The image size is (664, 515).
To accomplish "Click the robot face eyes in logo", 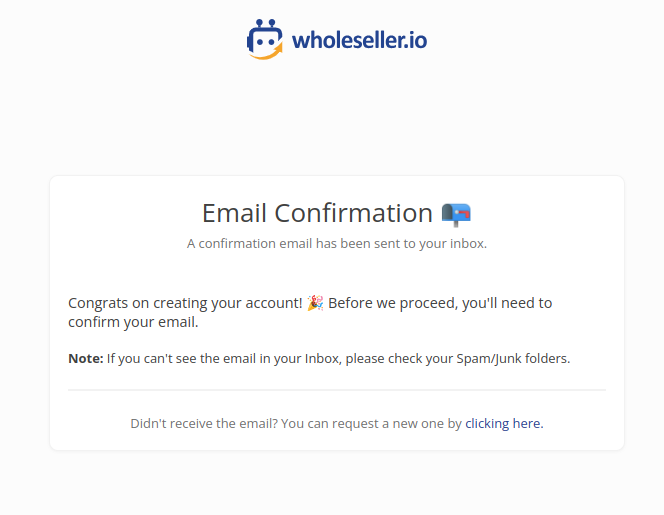I will point(266,42).
